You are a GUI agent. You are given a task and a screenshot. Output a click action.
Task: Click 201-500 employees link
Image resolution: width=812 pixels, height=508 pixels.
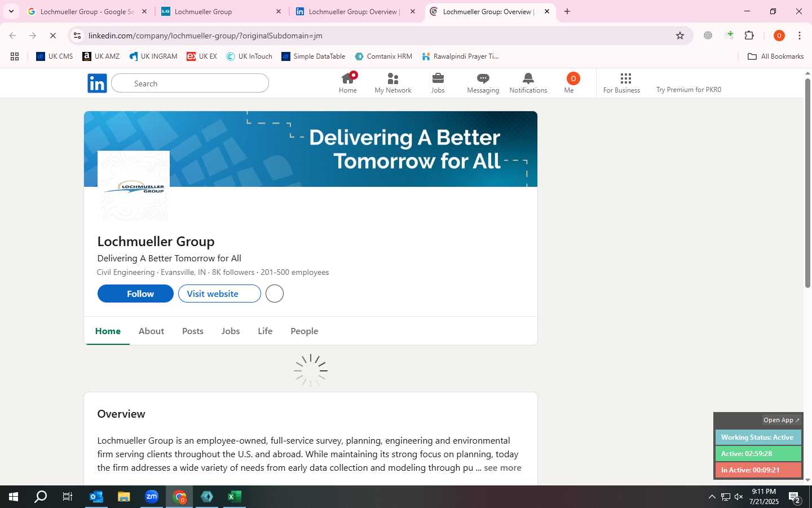click(295, 272)
